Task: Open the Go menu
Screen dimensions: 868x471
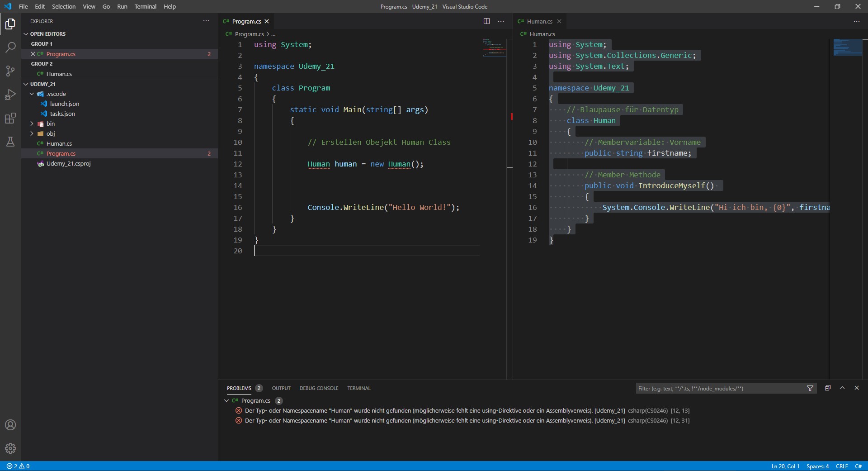Action: (x=106, y=6)
